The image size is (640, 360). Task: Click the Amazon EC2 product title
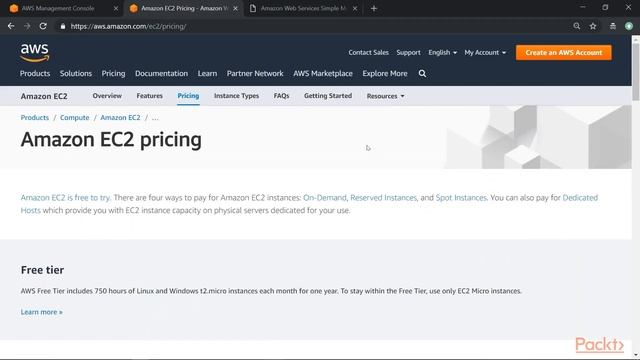tap(44, 96)
